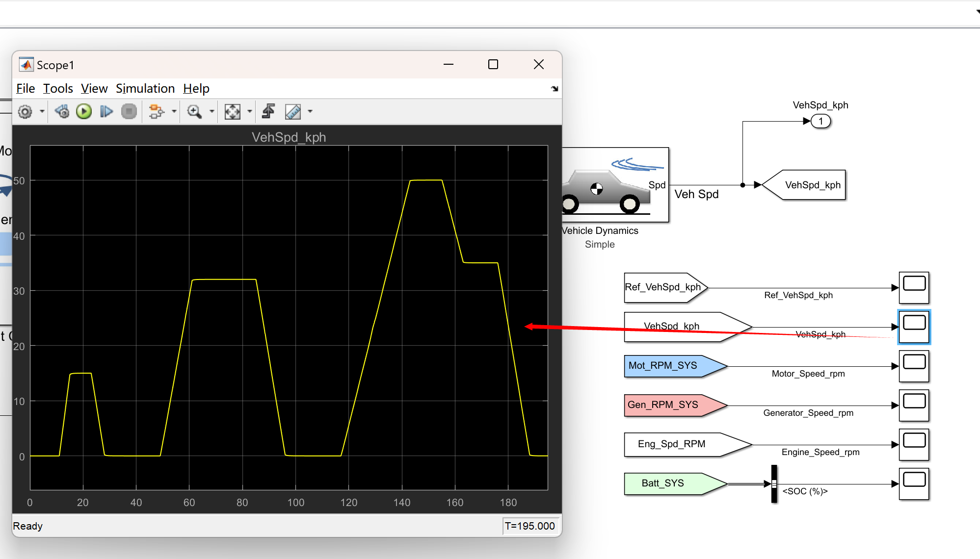Click the yellow VehSpd_kph signal trace
Screen dimensions: 980x559
point(427,180)
